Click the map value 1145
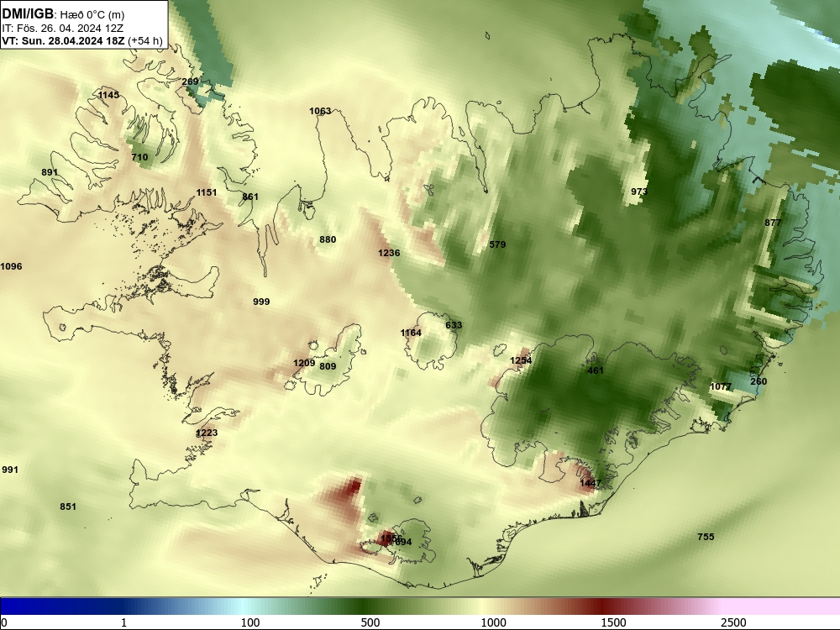 108,95
